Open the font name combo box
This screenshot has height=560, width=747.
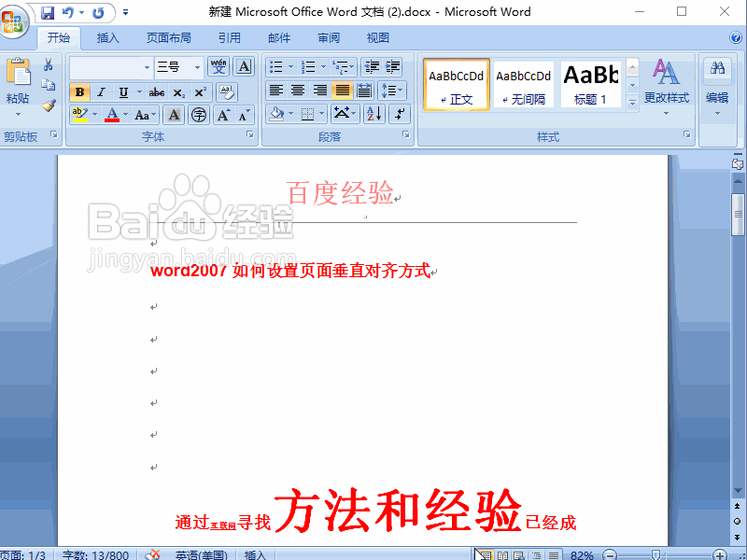(x=111, y=67)
